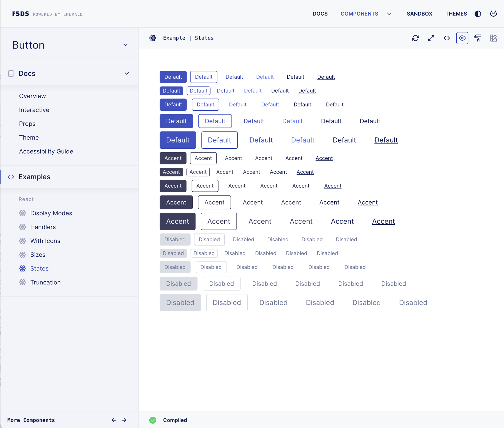
Task: Open the paint roller theme tool
Action: (x=477, y=38)
